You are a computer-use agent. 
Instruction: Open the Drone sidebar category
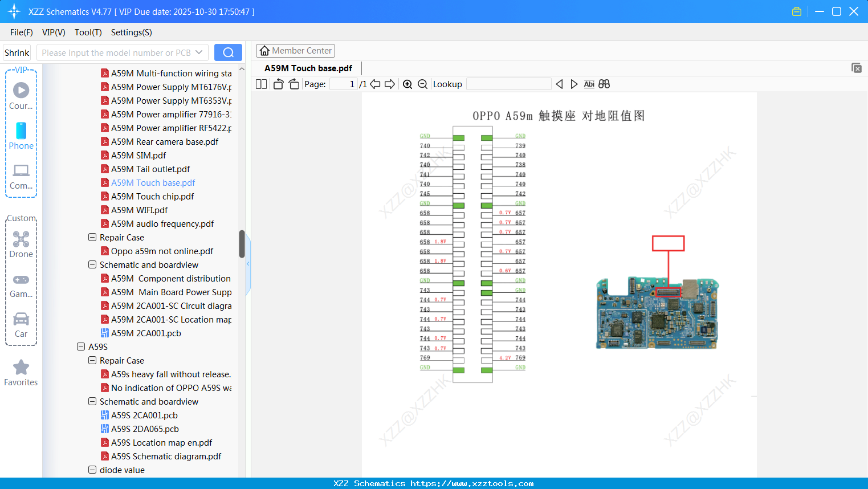point(21,244)
